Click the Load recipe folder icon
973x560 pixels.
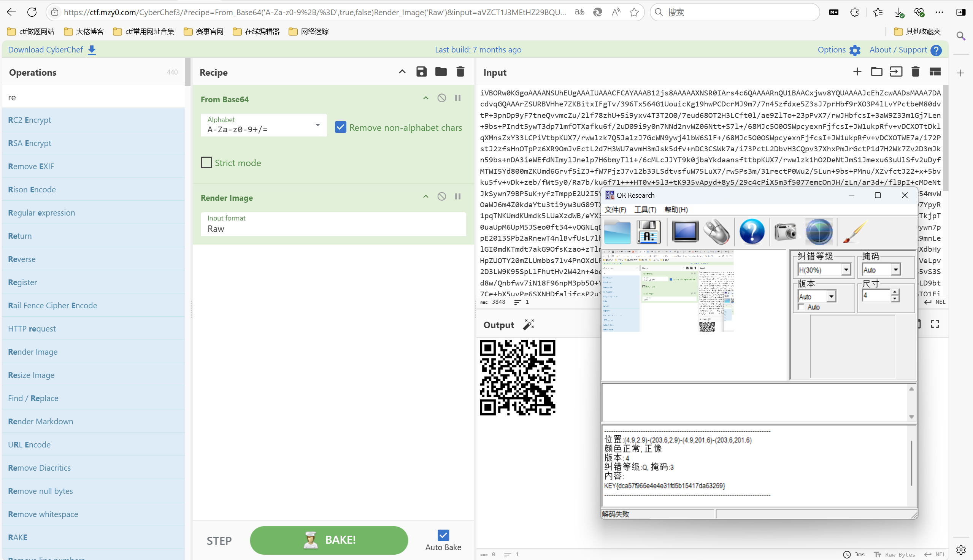[441, 72]
